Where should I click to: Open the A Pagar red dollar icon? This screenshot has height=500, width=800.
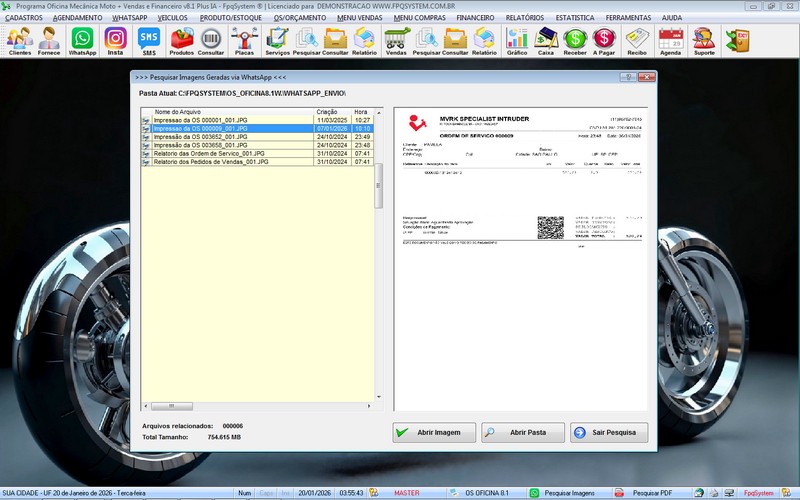pos(604,41)
